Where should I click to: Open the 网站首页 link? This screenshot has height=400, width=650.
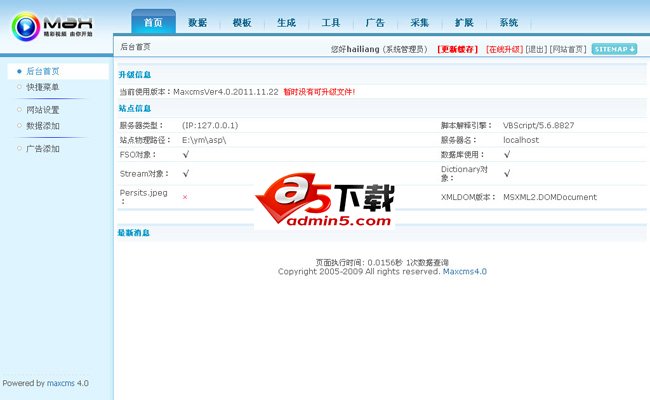(x=568, y=49)
